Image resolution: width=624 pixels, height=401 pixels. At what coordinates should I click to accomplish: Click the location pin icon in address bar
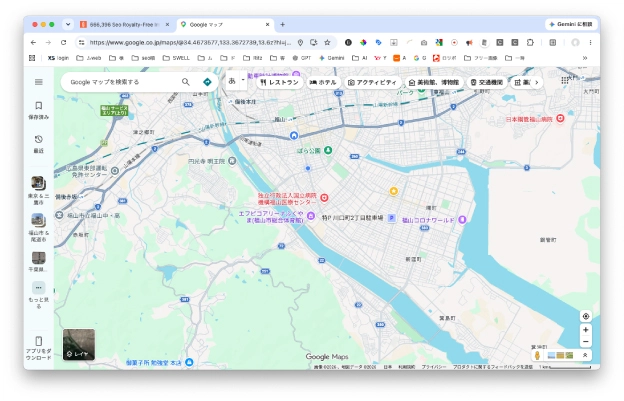[x=300, y=42]
